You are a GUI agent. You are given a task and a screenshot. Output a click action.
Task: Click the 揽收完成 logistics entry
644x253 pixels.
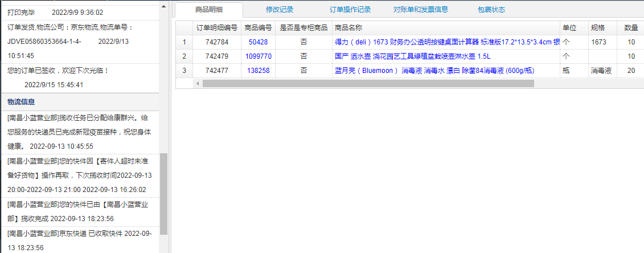[x=80, y=211]
